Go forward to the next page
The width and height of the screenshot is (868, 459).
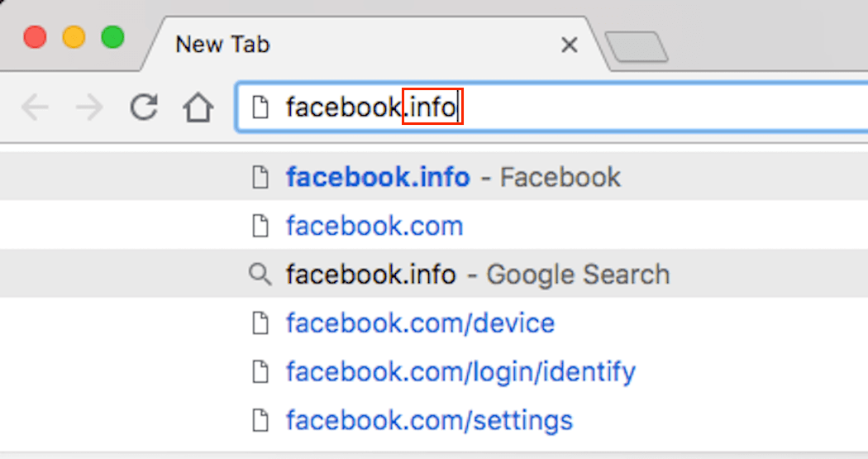(x=88, y=108)
